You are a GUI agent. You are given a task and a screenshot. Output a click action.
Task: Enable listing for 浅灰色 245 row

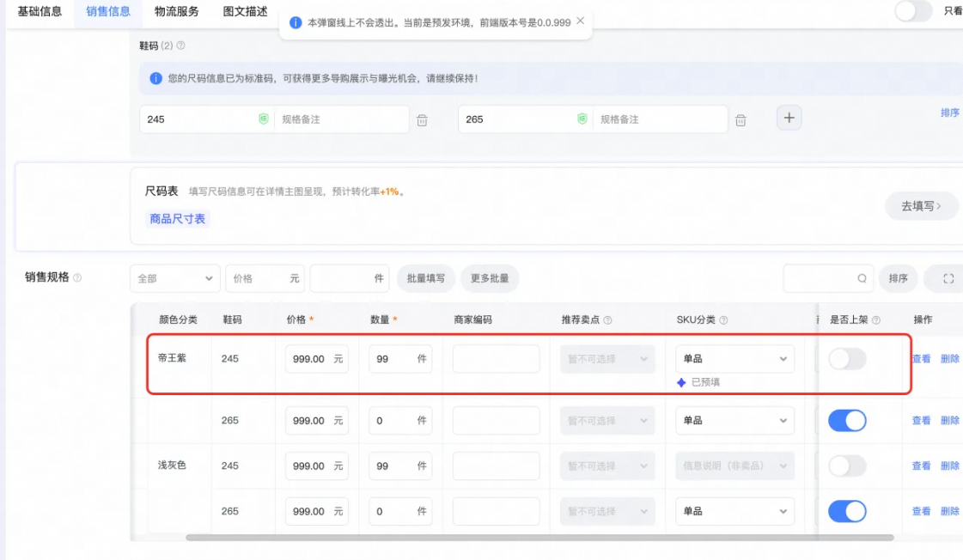[847, 466]
